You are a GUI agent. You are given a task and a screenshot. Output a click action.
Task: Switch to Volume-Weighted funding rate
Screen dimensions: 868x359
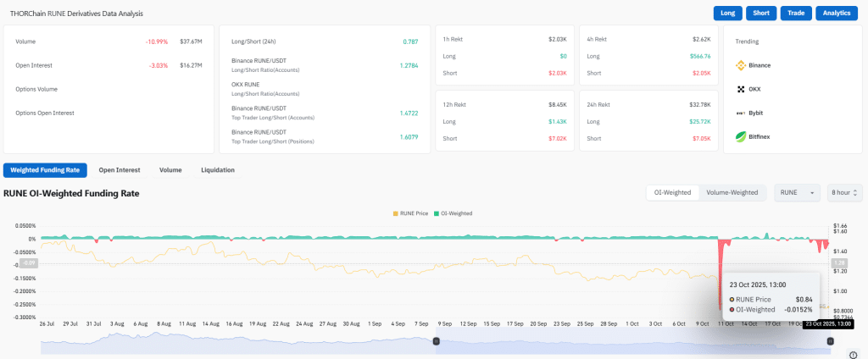click(x=732, y=193)
